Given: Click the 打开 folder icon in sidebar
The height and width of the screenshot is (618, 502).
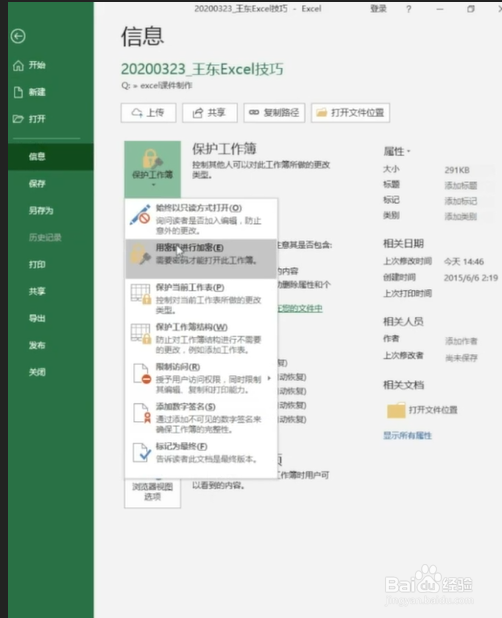Looking at the screenshot, I should coord(18,119).
